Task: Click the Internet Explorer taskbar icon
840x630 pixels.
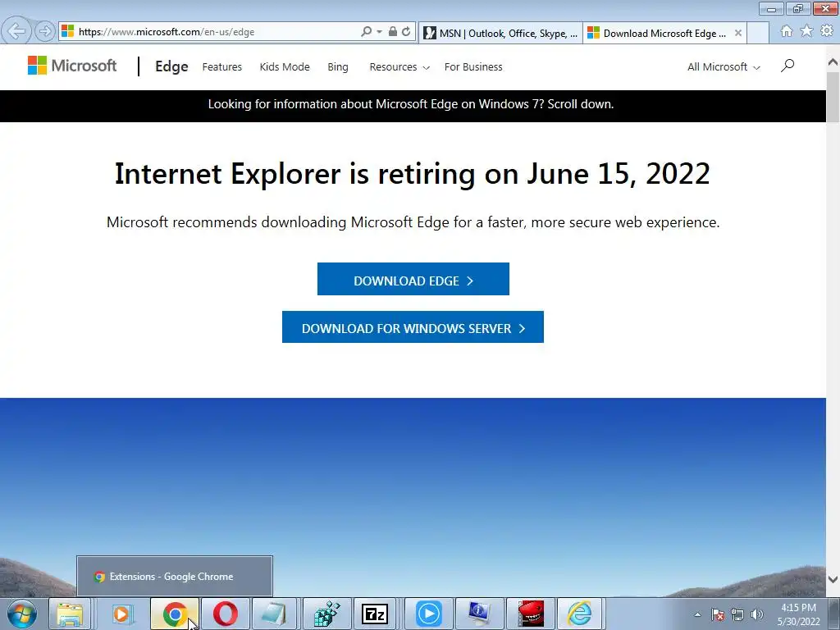Action: (580, 614)
